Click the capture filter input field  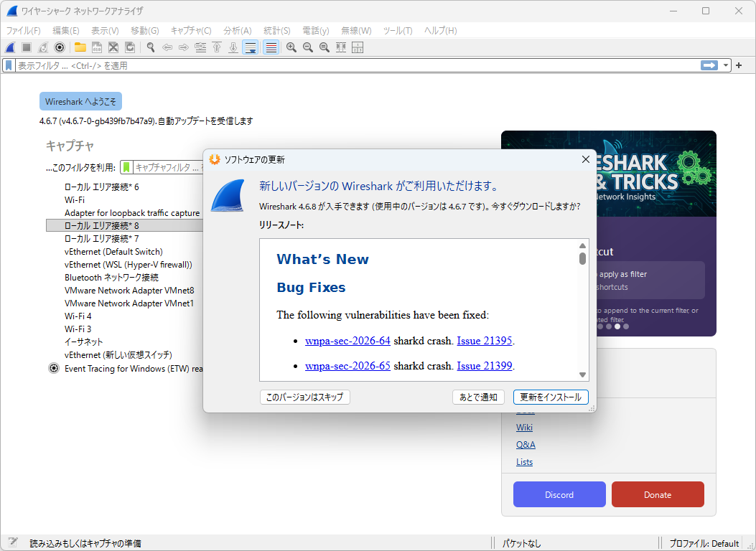pyautogui.click(x=168, y=167)
